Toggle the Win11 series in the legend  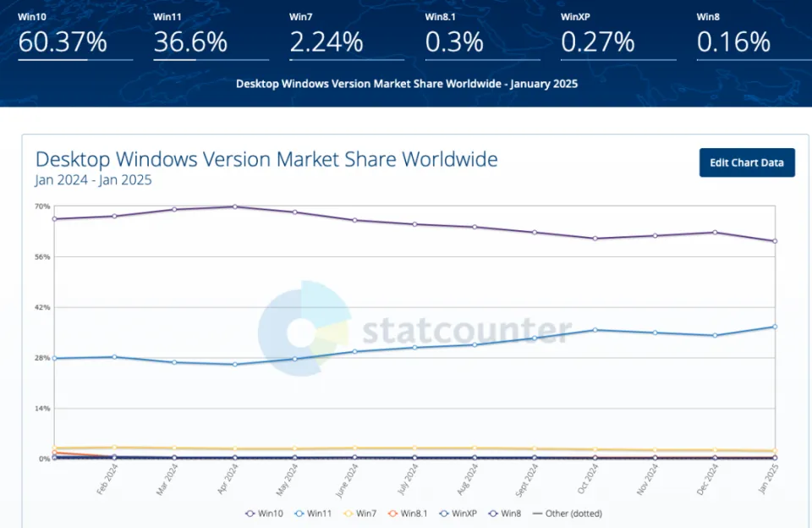(x=313, y=513)
